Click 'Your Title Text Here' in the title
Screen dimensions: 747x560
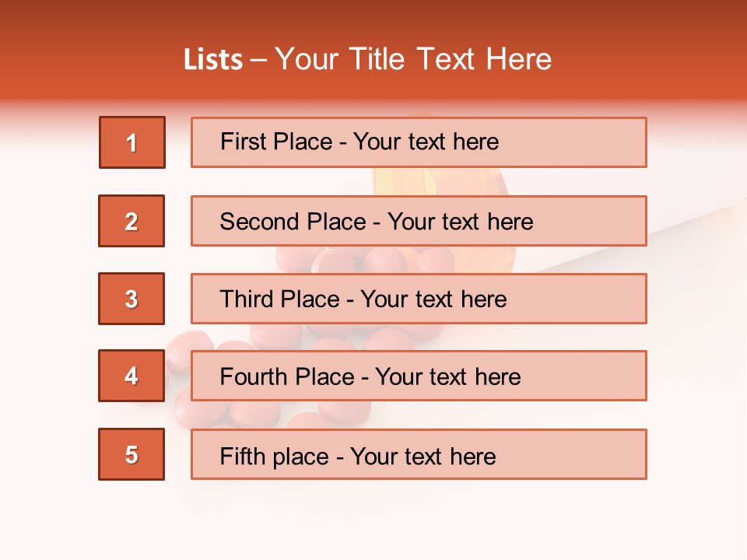pyautogui.click(x=413, y=59)
